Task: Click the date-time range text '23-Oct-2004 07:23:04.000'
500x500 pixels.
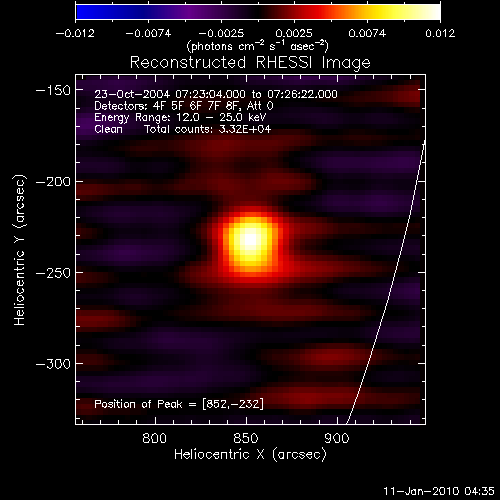Action: pos(170,94)
